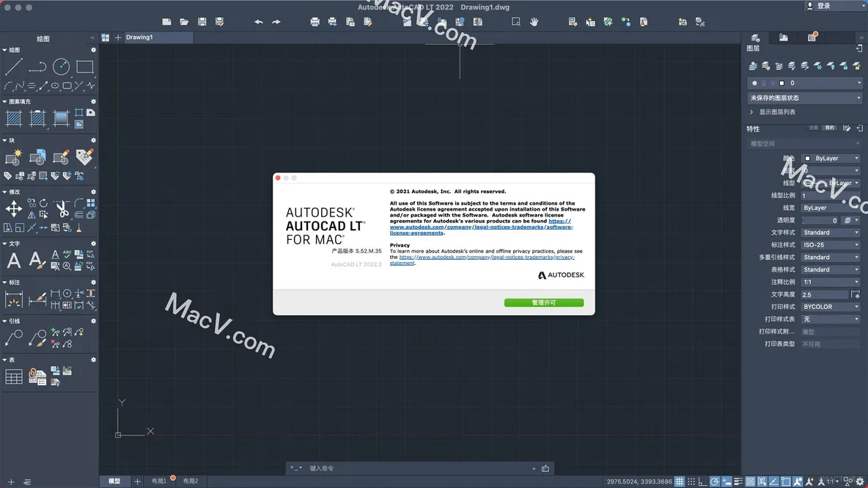The image size is (868, 488).
Task: Collapse the draw tool palette chevrons
Action: tap(92, 38)
